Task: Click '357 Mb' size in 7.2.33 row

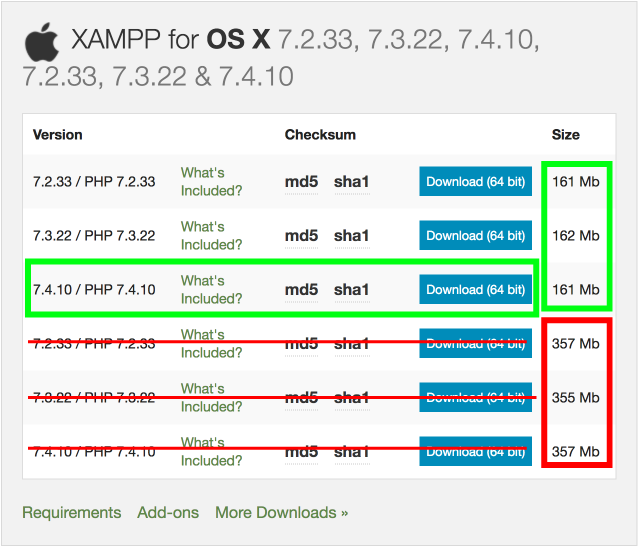Action: (x=575, y=344)
